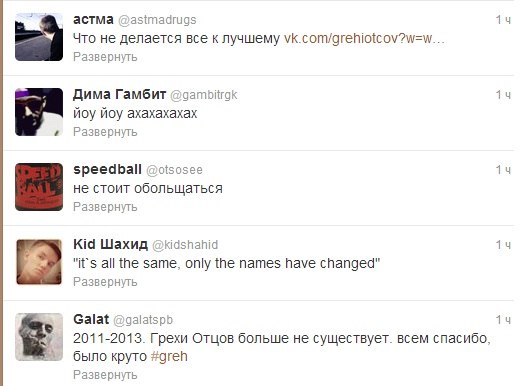Open the timestamp on Galat's tweet

coord(503,320)
